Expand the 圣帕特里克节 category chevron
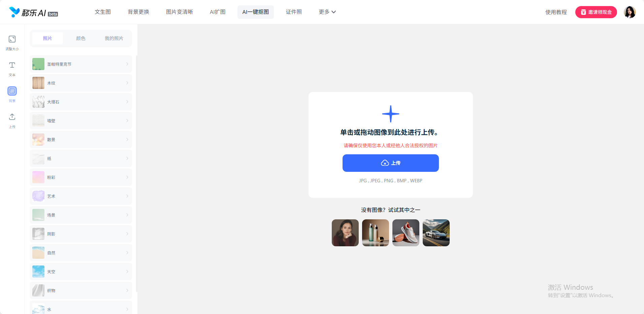 (127, 64)
